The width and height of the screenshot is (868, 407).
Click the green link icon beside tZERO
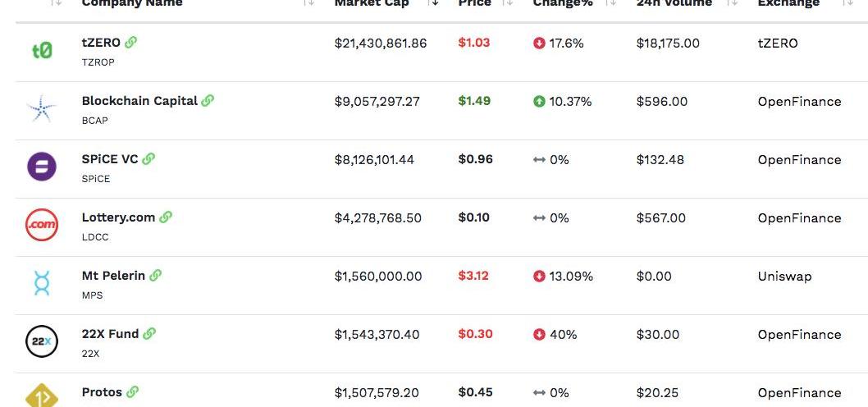pyautogui.click(x=131, y=43)
